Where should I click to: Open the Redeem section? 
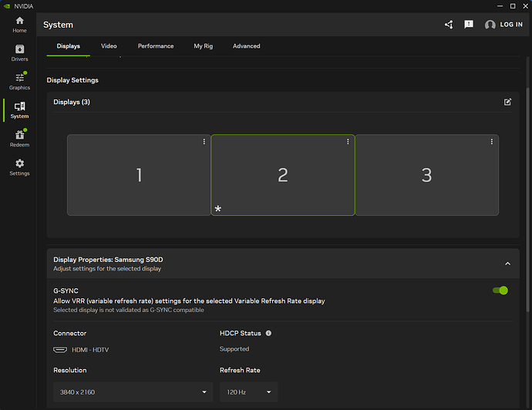click(x=20, y=139)
